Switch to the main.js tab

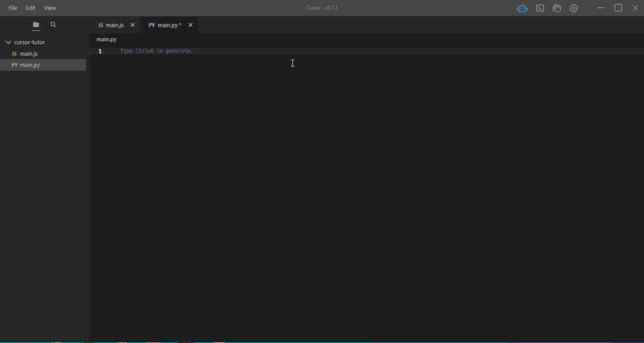point(114,25)
